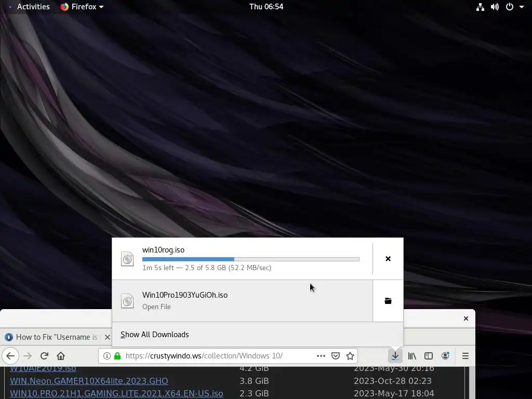Open the W10AIE2019.iso link
The width and height of the screenshot is (532, 399).
click(43, 368)
